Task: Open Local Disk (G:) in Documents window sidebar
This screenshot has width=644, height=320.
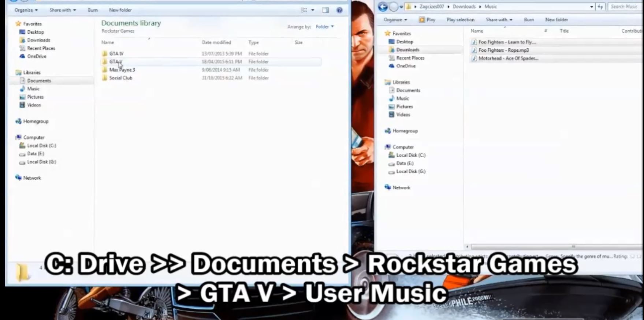Action: pos(38,161)
